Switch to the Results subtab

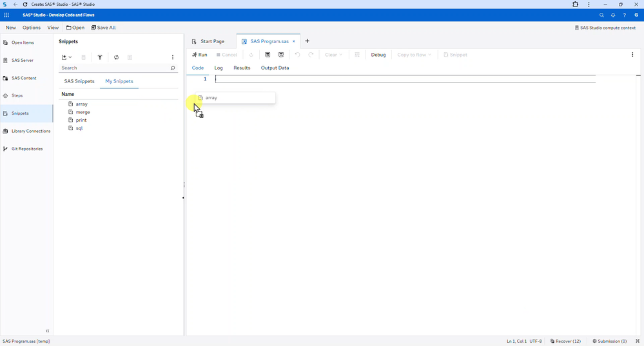tap(242, 68)
